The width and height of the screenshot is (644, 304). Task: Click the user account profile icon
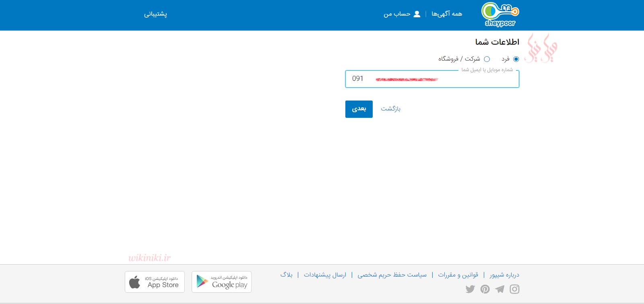click(417, 14)
